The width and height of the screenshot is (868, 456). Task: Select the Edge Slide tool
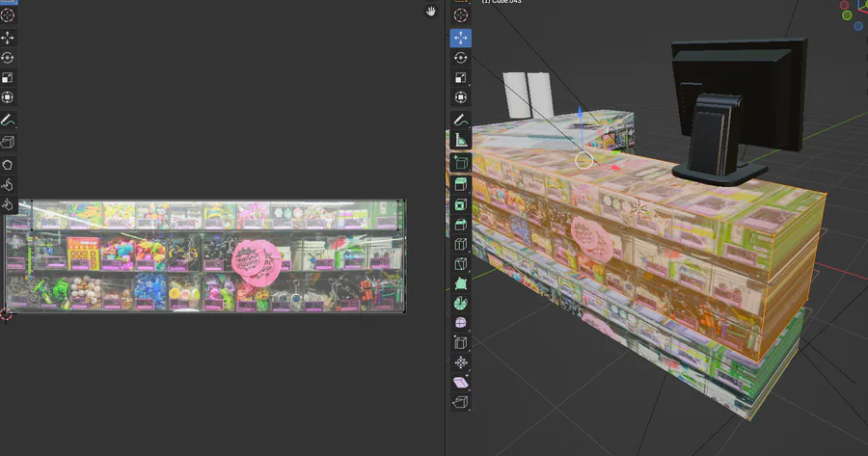[461, 343]
